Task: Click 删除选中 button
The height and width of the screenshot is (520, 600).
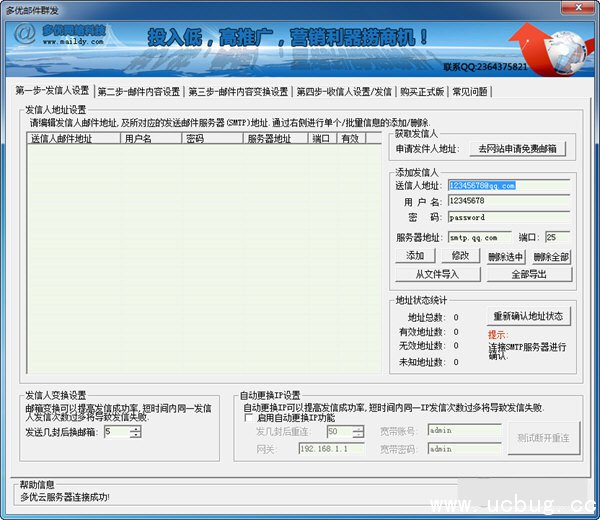Action: point(507,256)
